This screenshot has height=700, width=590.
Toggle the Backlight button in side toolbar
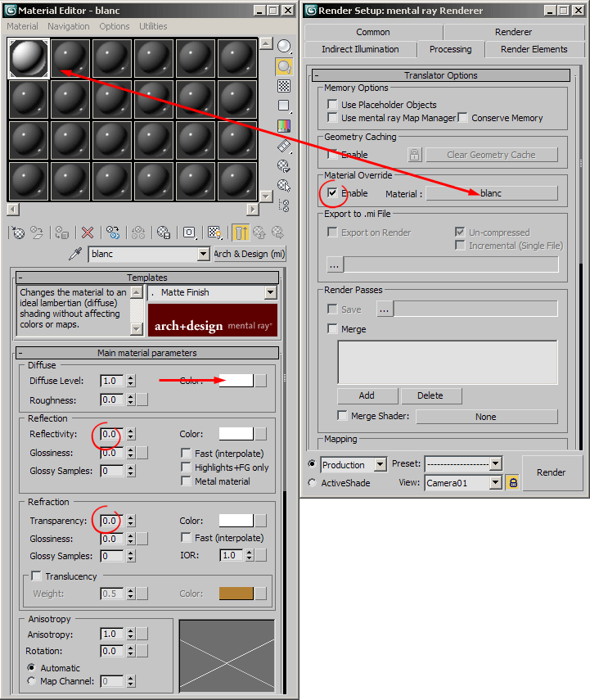[x=284, y=66]
